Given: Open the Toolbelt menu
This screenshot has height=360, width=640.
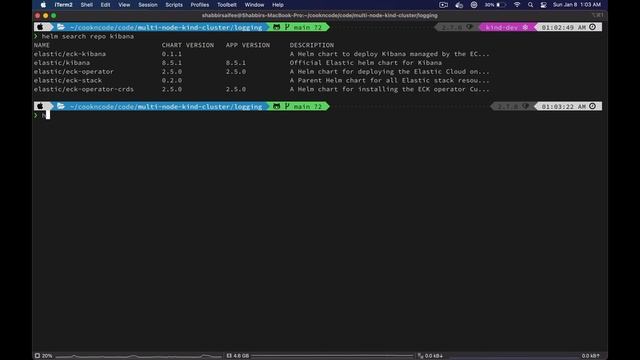Looking at the screenshot, I should [227, 5].
